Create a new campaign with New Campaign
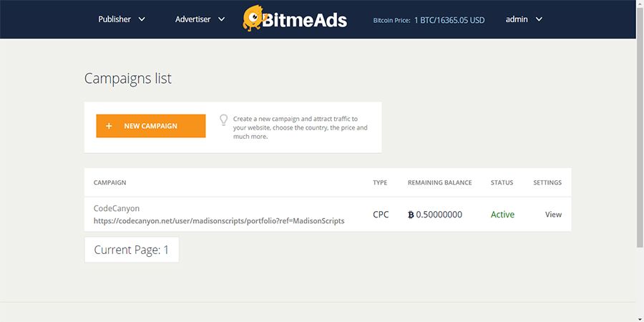This screenshot has width=644, height=322. 151,126
